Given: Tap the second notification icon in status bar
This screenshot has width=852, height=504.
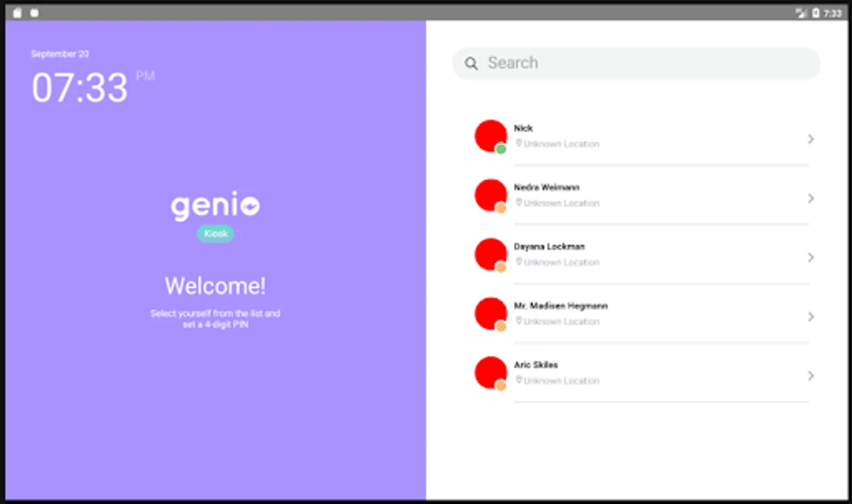Looking at the screenshot, I should point(34,12).
